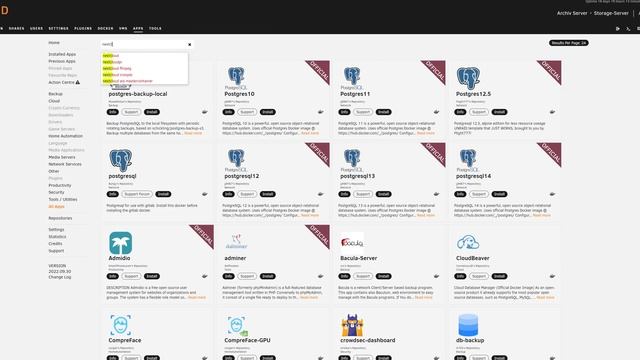Filter by the Productivity category
The width and height of the screenshot is (640, 360).
pyautogui.click(x=60, y=185)
